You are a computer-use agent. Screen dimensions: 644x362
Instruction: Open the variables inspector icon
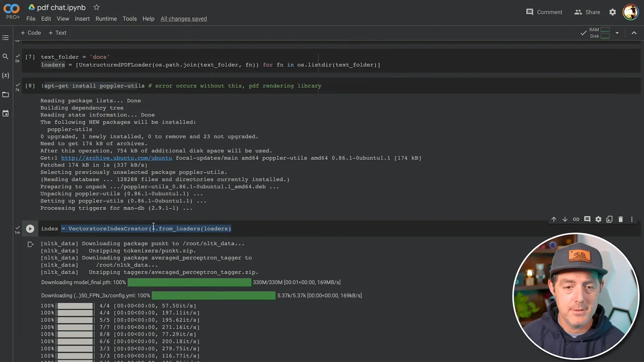tap(5, 75)
